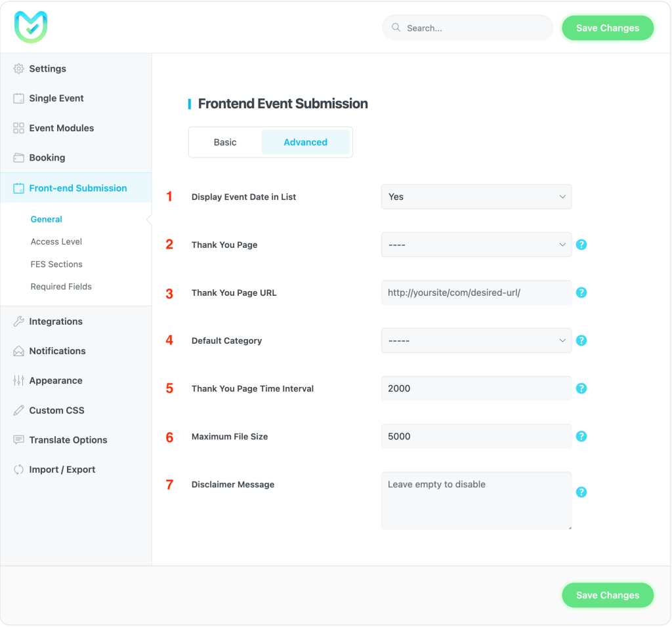This screenshot has width=672, height=627.
Task: Switch to the Basic tab
Action: (x=225, y=142)
